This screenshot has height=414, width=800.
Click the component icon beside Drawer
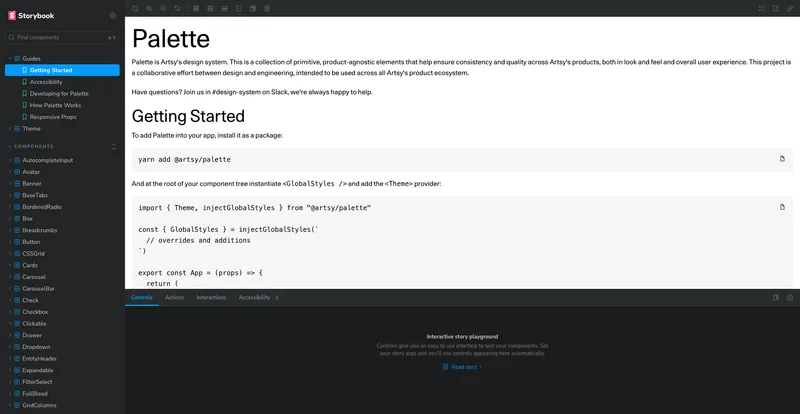17,335
